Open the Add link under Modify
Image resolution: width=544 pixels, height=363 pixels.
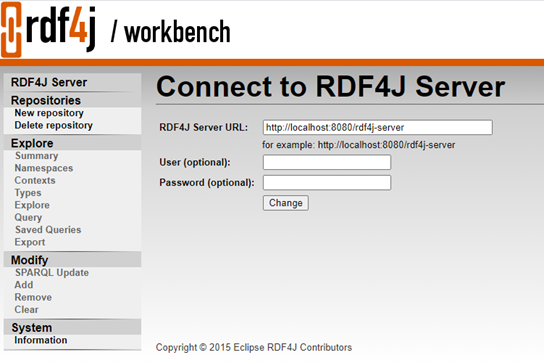24,285
